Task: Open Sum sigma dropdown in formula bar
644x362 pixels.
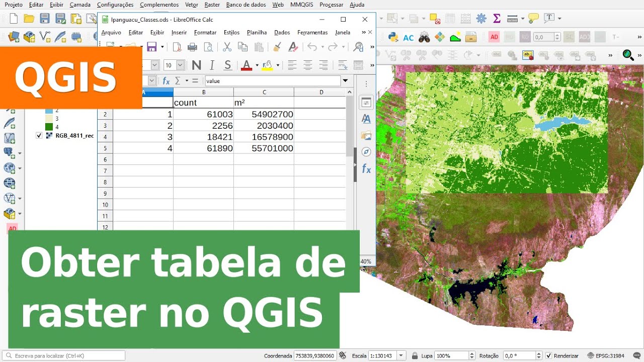Action: 187,80
